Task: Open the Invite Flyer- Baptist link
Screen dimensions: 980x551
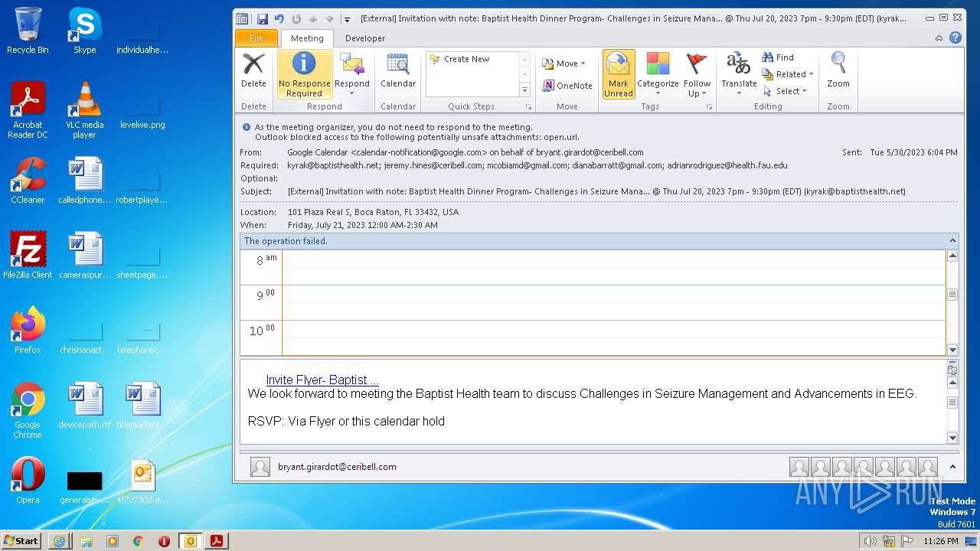Action: 322,380
